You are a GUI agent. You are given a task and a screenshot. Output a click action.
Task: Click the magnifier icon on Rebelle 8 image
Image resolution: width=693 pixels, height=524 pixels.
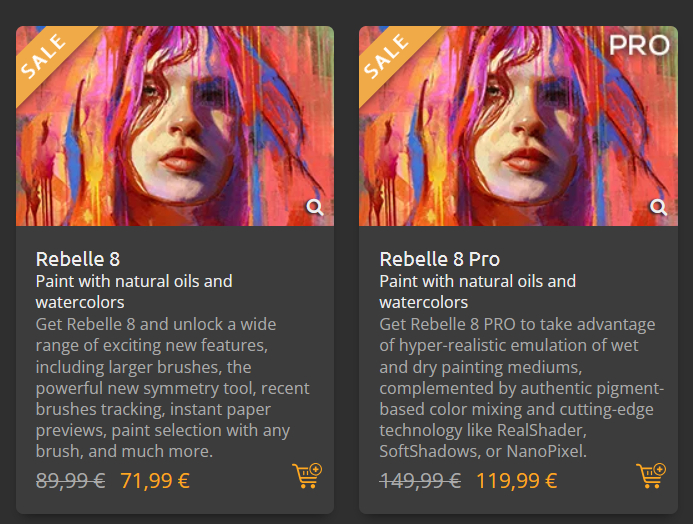315,208
